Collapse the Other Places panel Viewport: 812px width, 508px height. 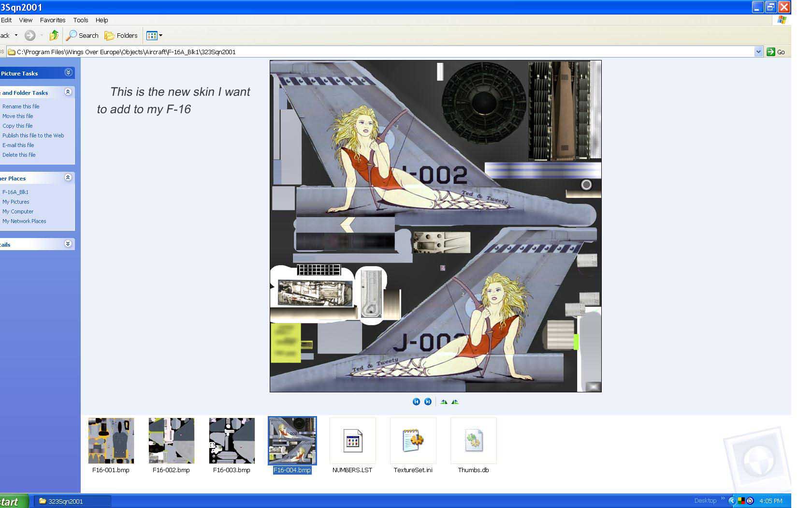coord(68,178)
